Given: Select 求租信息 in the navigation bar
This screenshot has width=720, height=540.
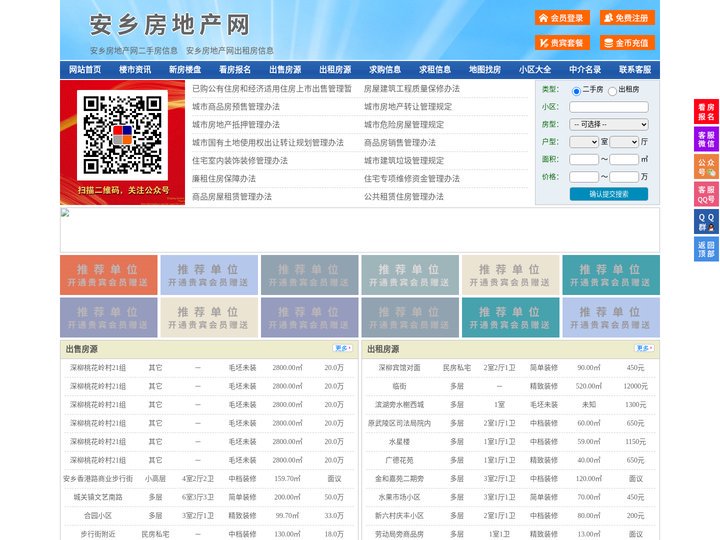Looking at the screenshot, I should point(435,70).
